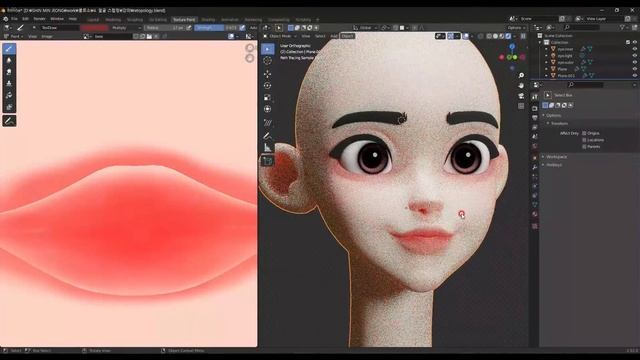Open the Tool tab in properties editor
Viewport: 640px width, 360px height.
(x=535, y=97)
